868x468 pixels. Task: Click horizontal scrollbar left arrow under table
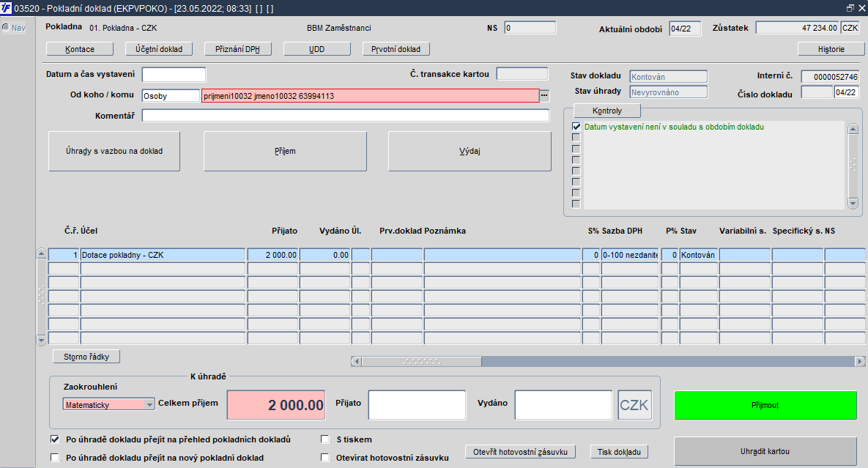(357, 361)
